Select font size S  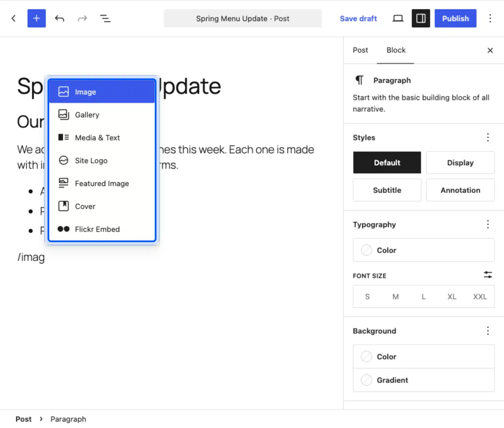click(367, 296)
